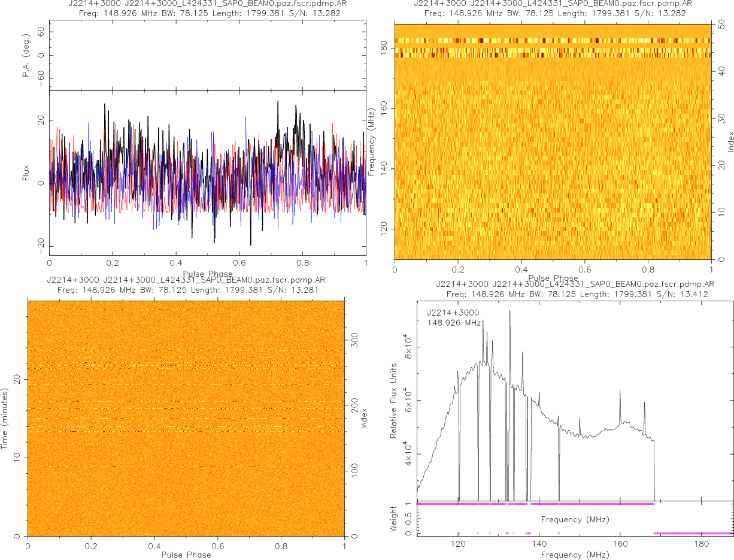Select the dark RFI stripes near 180 MHz
This screenshot has width=734, height=560.
coord(553,48)
